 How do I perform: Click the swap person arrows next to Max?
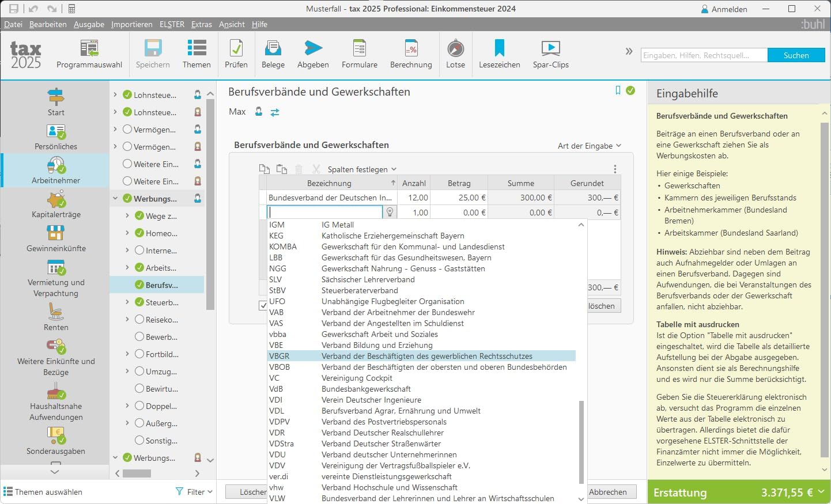coord(275,112)
